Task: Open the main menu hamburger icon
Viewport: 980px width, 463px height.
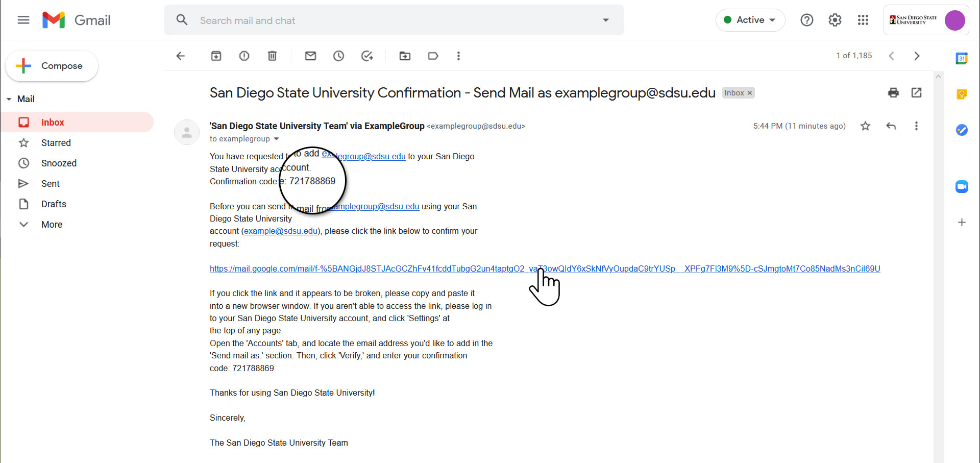Action: pyautogui.click(x=23, y=20)
